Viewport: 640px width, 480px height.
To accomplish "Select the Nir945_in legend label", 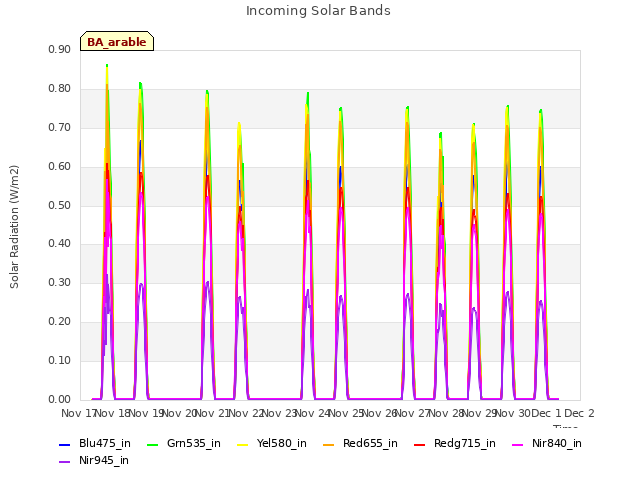I will point(104,460).
